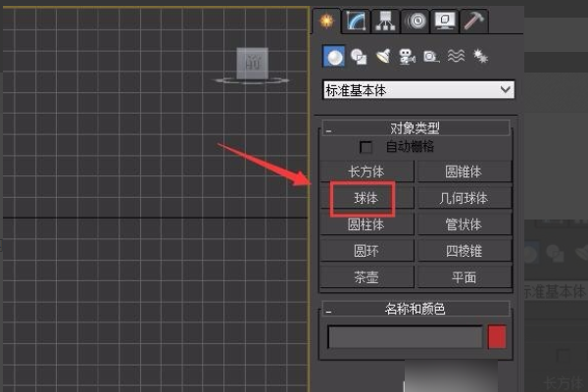
Task: Collapse the 名称和颜色 rollout
Action: 416,309
